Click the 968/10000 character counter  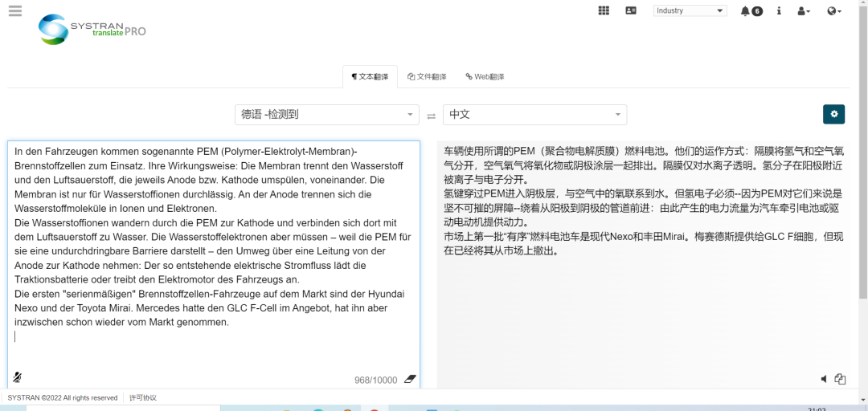pos(376,380)
